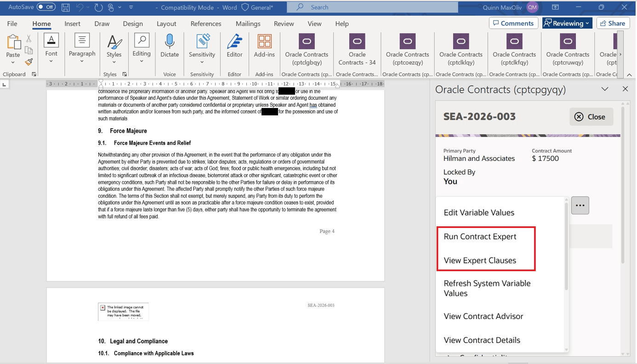Viewport: 637px width, 364px height.
Task: Select Refresh System Variable Values
Action: 487,288
